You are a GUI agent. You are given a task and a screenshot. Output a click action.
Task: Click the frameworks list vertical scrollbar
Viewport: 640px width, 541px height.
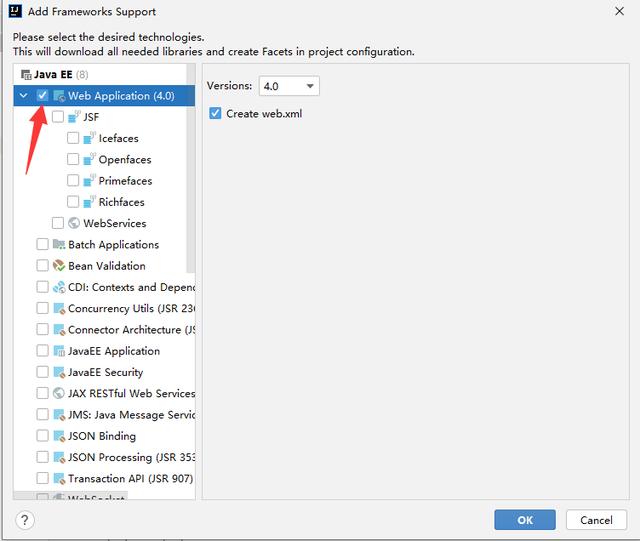coord(191,168)
